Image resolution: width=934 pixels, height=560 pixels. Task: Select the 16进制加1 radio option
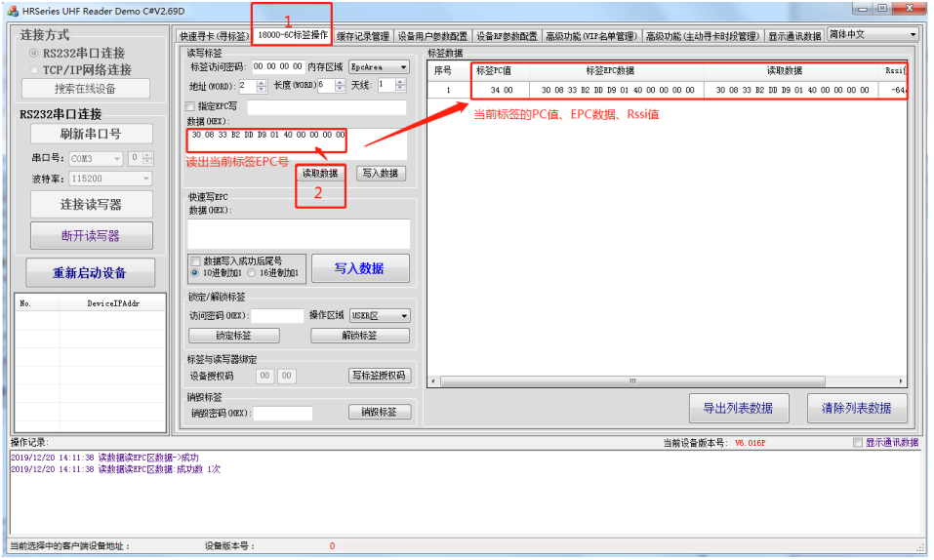252,273
